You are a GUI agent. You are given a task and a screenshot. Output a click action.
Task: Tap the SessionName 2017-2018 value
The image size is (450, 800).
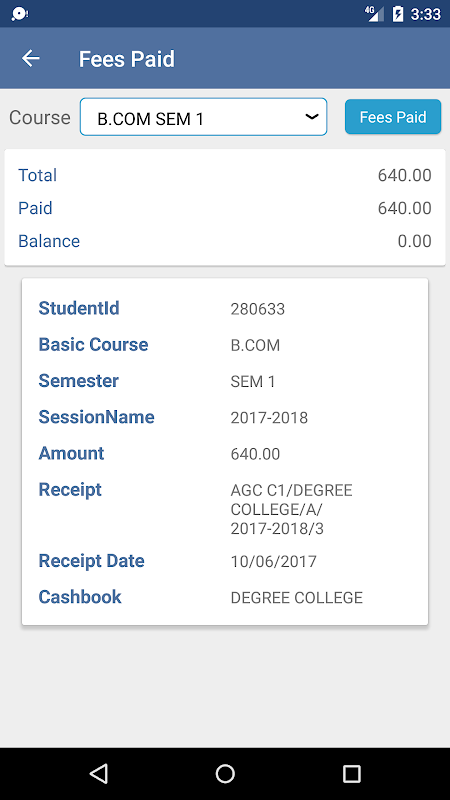tap(269, 418)
